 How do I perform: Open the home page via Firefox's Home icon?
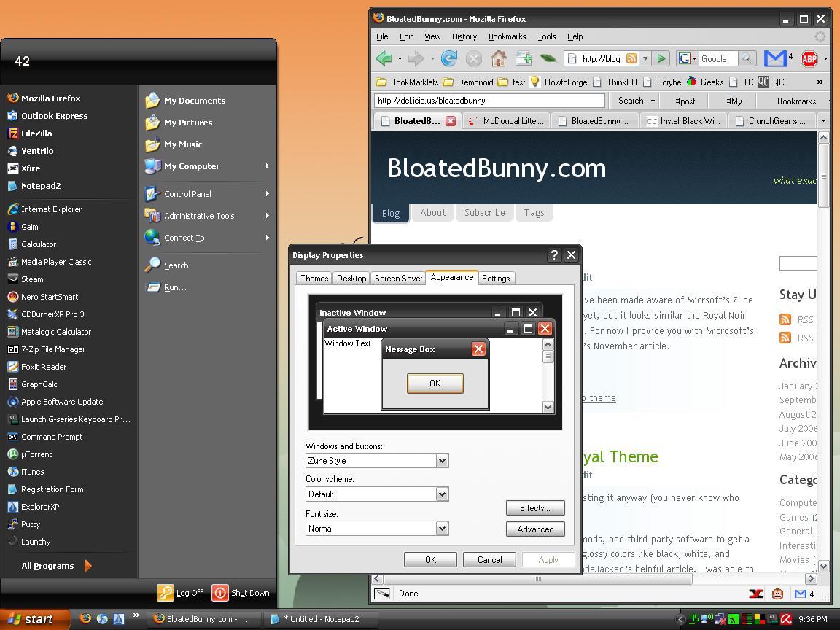click(x=499, y=58)
